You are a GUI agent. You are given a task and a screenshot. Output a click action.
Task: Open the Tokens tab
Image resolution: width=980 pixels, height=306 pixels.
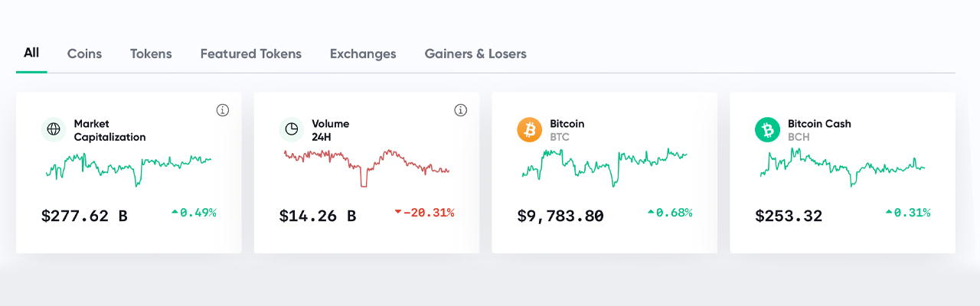[151, 54]
